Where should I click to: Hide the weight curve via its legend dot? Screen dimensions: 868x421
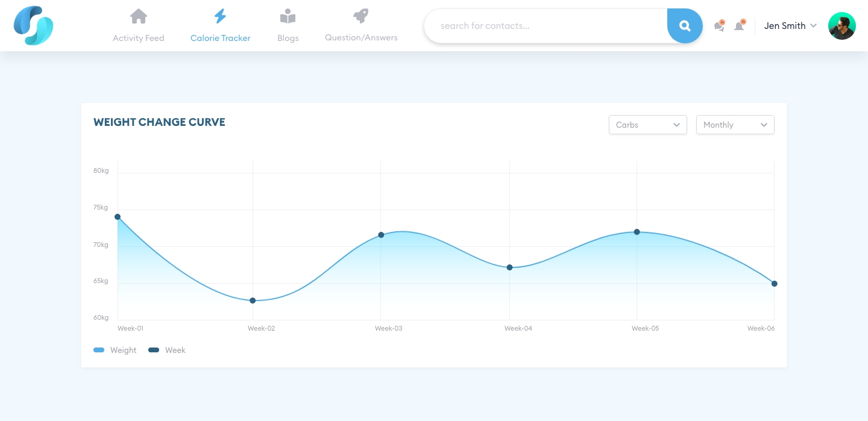(x=99, y=350)
